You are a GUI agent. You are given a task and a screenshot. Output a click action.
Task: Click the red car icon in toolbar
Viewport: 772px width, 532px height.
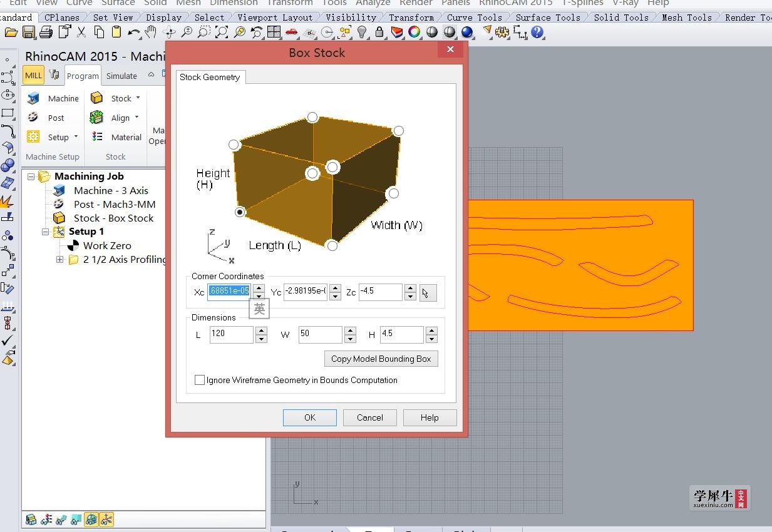click(x=291, y=32)
